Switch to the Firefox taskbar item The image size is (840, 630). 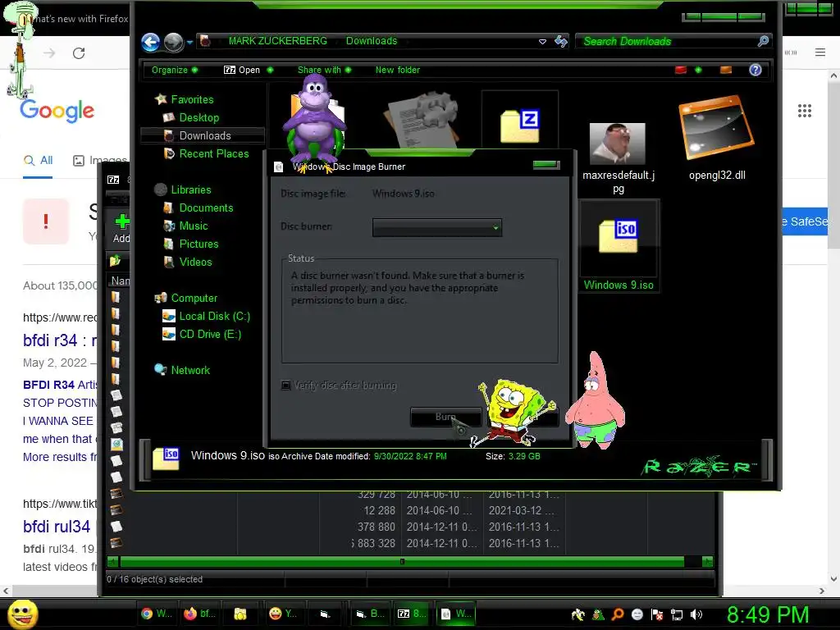pyautogui.click(x=199, y=614)
